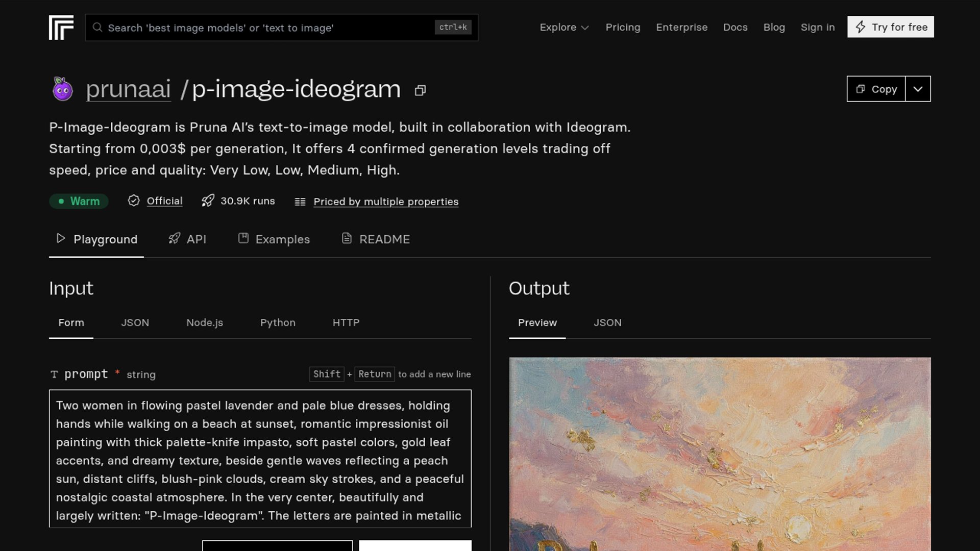Click the Warm status badge

(79, 201)
